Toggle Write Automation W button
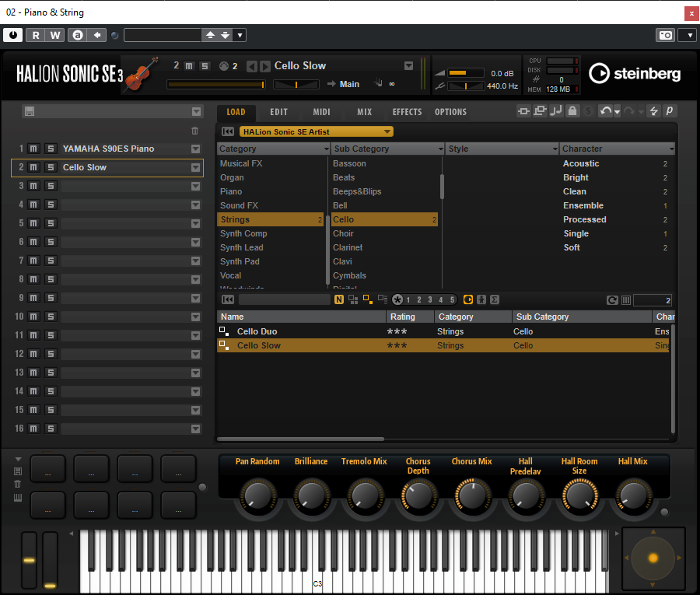The image size is (700, 595). tap(55, 35)
